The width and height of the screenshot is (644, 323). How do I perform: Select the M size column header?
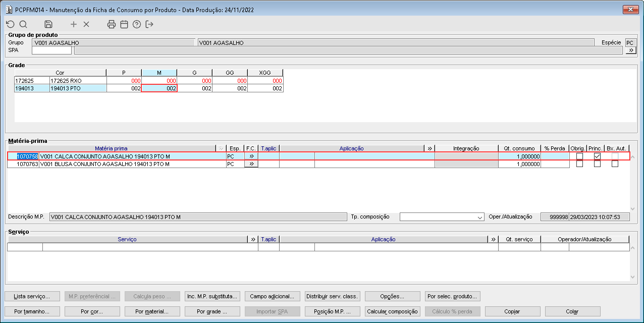point(159,73)
